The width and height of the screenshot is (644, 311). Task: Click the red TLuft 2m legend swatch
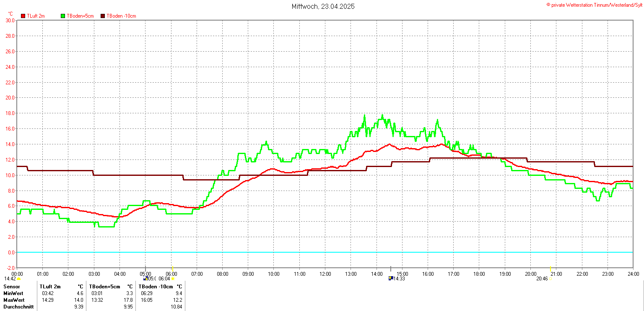pos(23,16)
